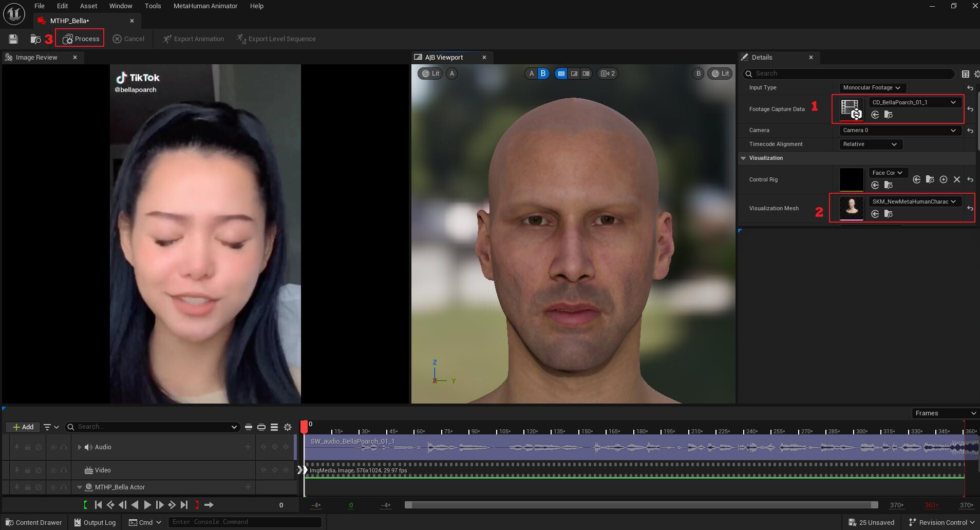The width and height of the screenshot is (980, 530).
Task: Use selected asset for Visualization Mesh
Action: [x=875, y=214]
